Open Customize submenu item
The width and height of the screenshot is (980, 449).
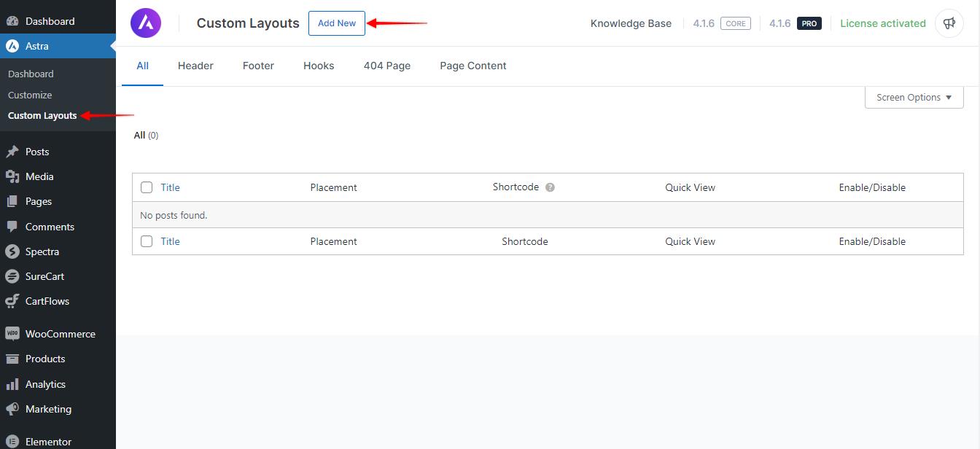(x=30, y=95)
